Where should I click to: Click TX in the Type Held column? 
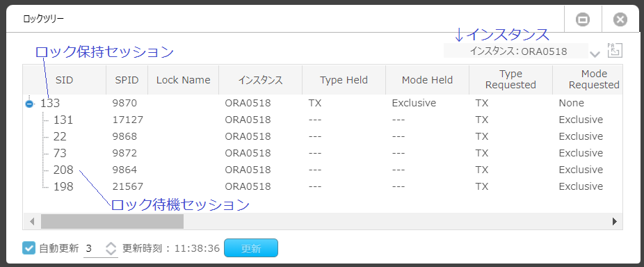tap(315, 103)
